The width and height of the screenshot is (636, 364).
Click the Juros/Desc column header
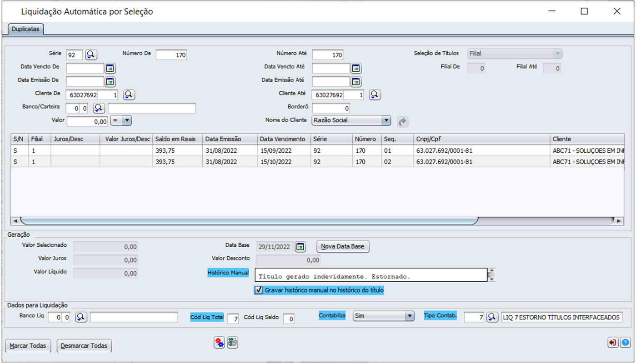point(75,139)
